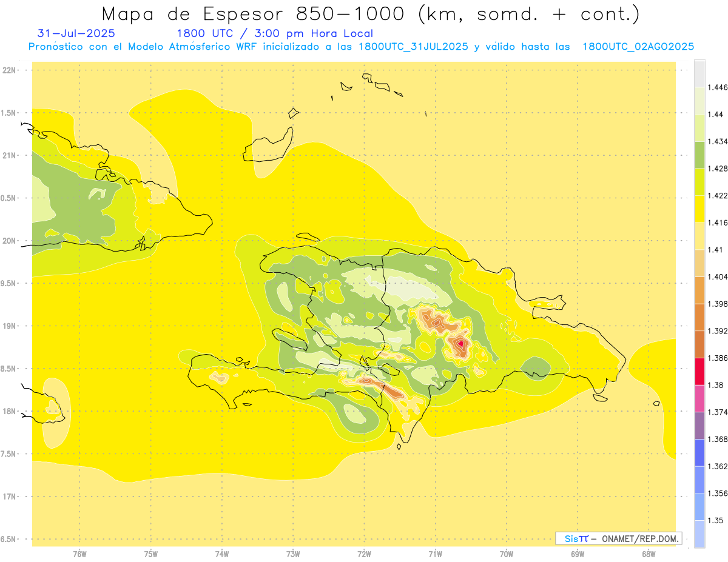Click the green swatch between 1.428 and 1.434
The height and width of the screenshot is (562, 728).
(699, 155)
